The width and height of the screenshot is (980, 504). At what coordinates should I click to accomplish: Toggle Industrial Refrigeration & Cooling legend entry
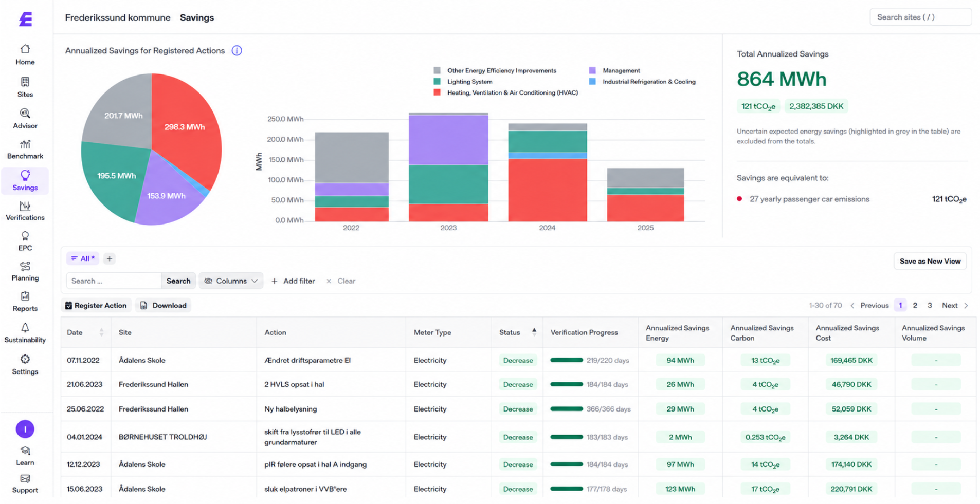[642, 82]
